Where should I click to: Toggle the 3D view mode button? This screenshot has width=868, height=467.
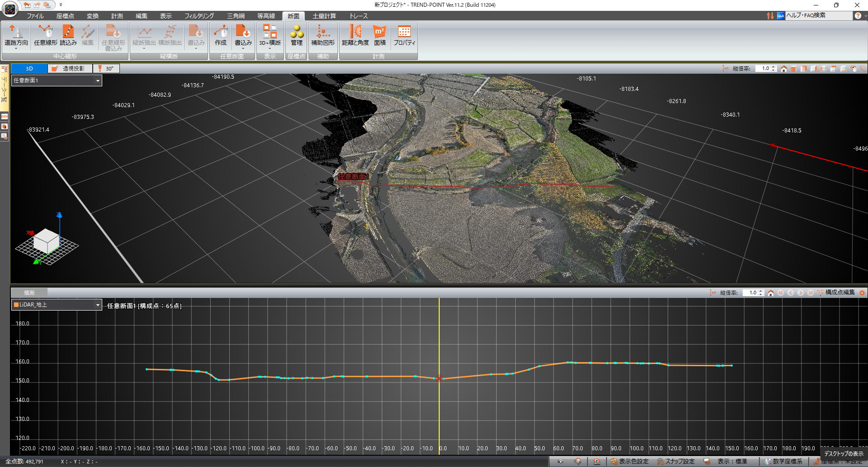click(29, 69)
